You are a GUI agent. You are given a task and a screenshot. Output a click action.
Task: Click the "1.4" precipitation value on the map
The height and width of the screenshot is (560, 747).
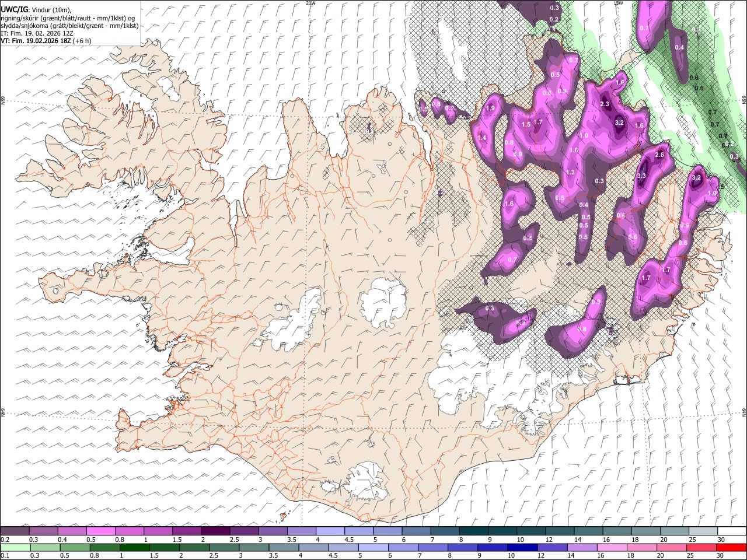click(x=482, y=138)
